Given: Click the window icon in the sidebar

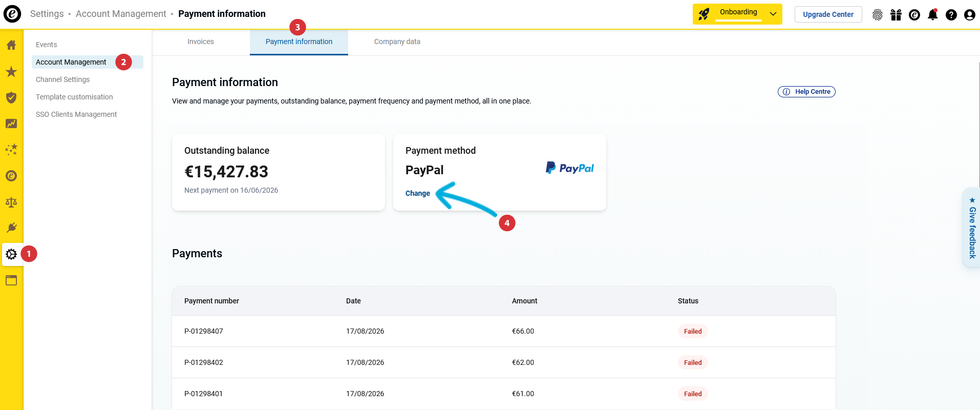Looking at the screenshot, I should (11, 280).
